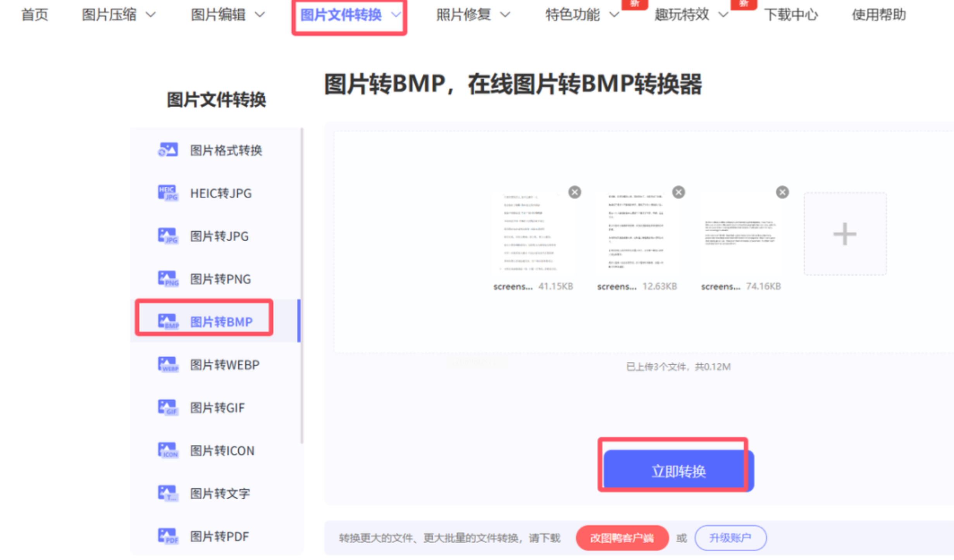Viewport: 954px width, 560px height.
Task: Click the 立即转换 button
Action: tap(678, 471)
